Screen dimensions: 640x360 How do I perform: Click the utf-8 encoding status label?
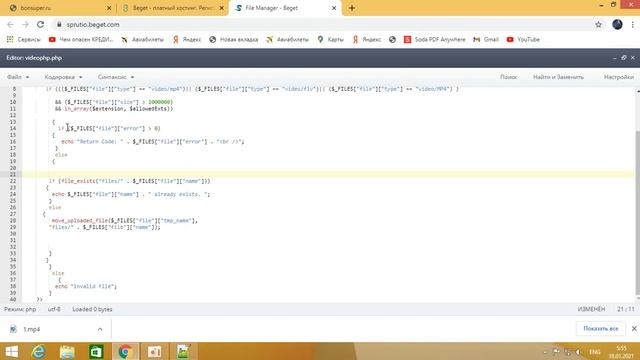click(54, 309)
